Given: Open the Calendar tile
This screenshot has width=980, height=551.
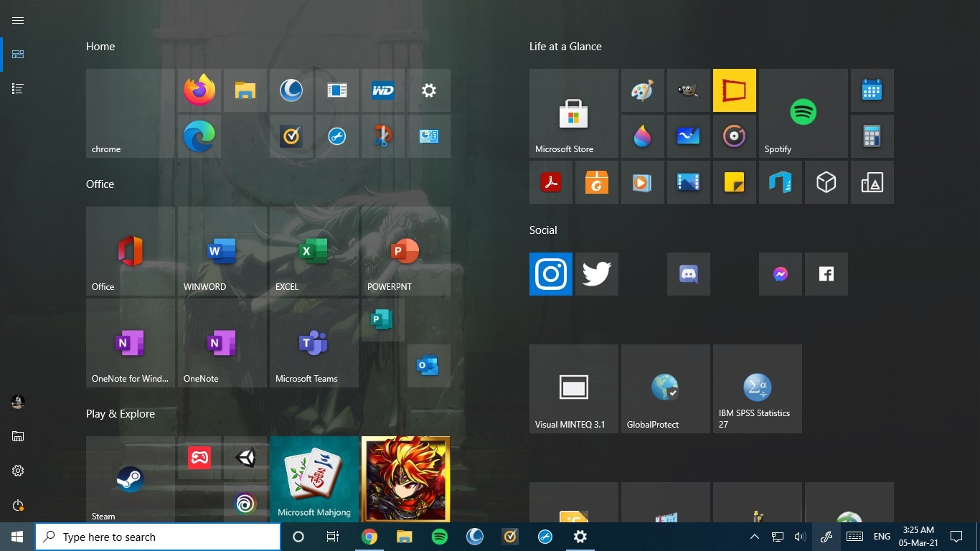Looking at the screenshot, I should (872, 90).
